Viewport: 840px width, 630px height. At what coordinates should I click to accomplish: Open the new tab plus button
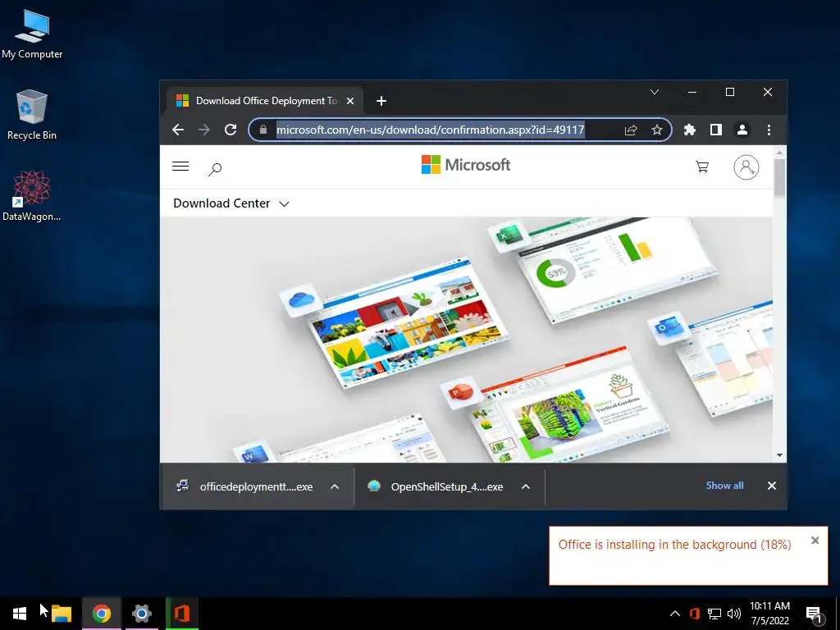(x=381, y=101)
